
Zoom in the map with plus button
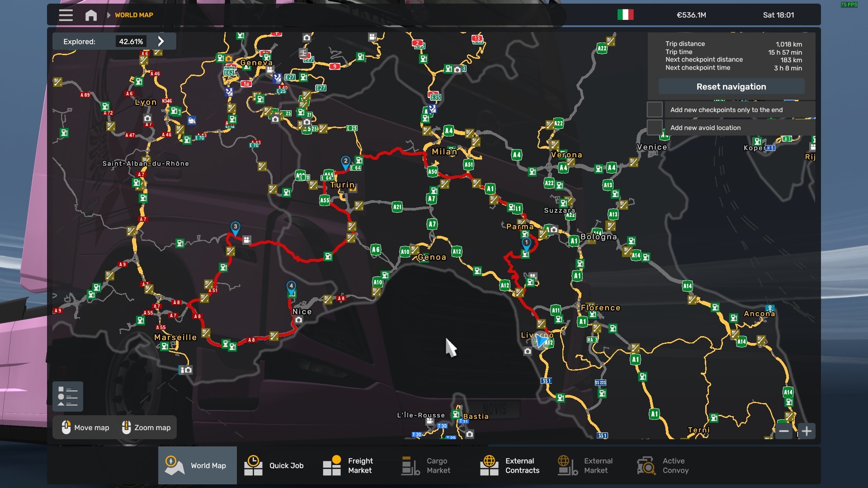pos(807,431)
